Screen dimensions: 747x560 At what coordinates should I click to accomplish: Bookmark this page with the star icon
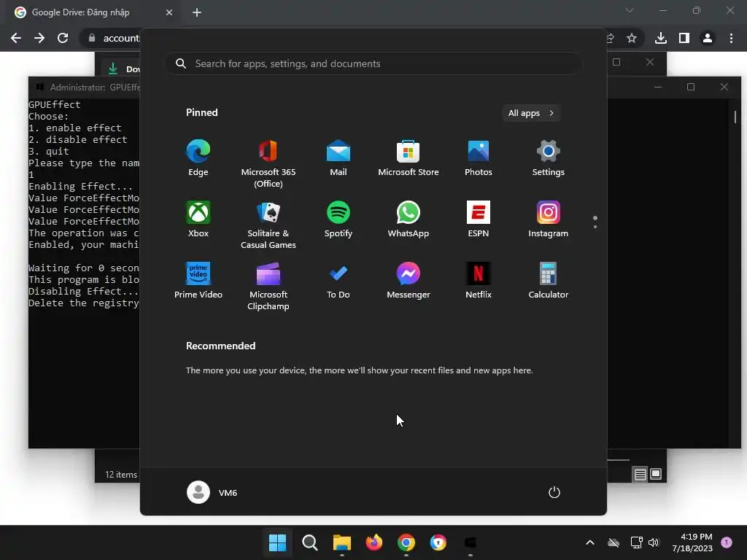click(632, 38)
